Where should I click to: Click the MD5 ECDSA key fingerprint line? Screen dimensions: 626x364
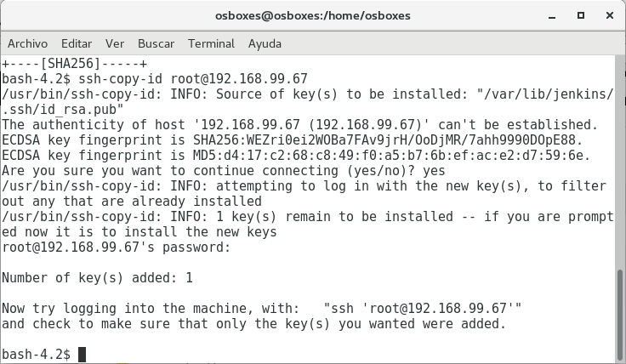click(295, 155)
